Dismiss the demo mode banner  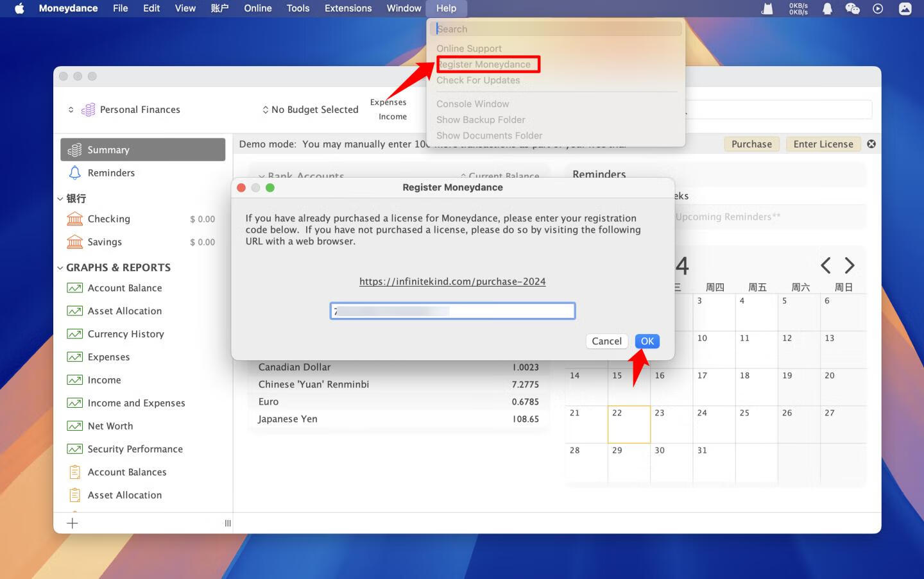(871, 144)
